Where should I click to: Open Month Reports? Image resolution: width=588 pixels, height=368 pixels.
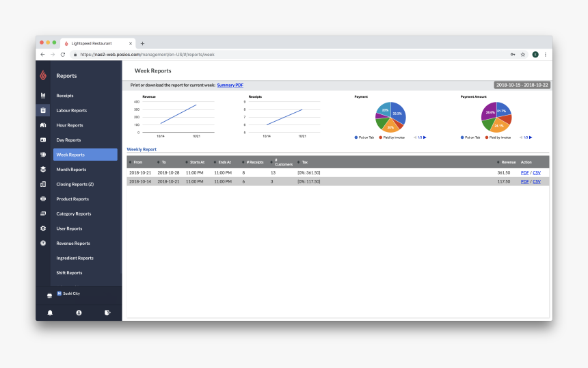coord(71,170)
